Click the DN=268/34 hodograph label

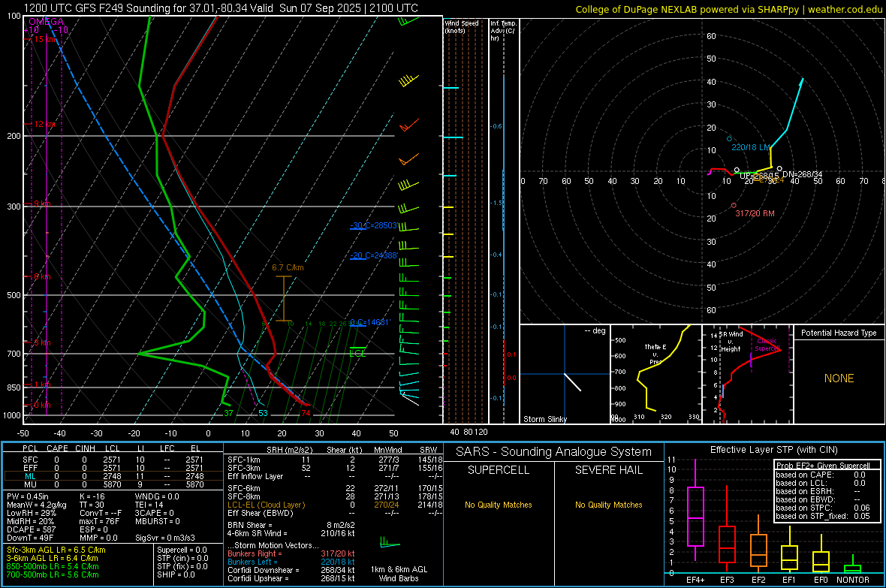[x=803, y=174]
